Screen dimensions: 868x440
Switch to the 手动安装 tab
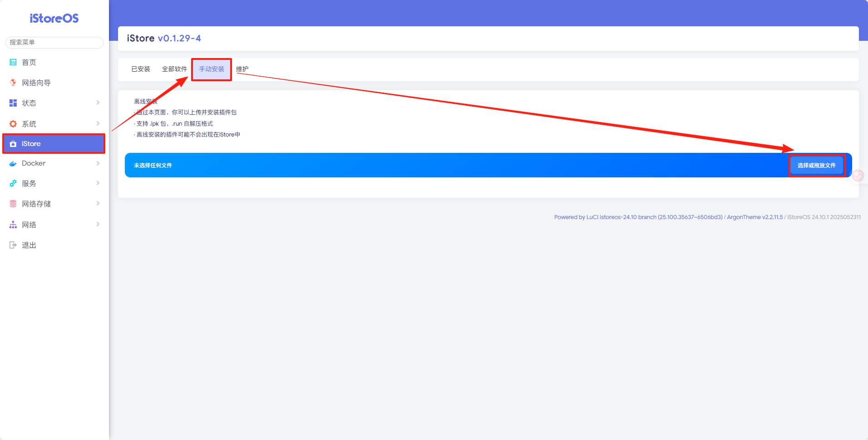(x=212, y=69)
